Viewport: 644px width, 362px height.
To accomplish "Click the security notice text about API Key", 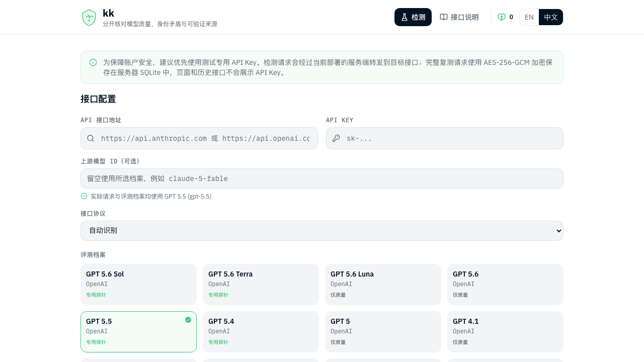I will [328, 67].
